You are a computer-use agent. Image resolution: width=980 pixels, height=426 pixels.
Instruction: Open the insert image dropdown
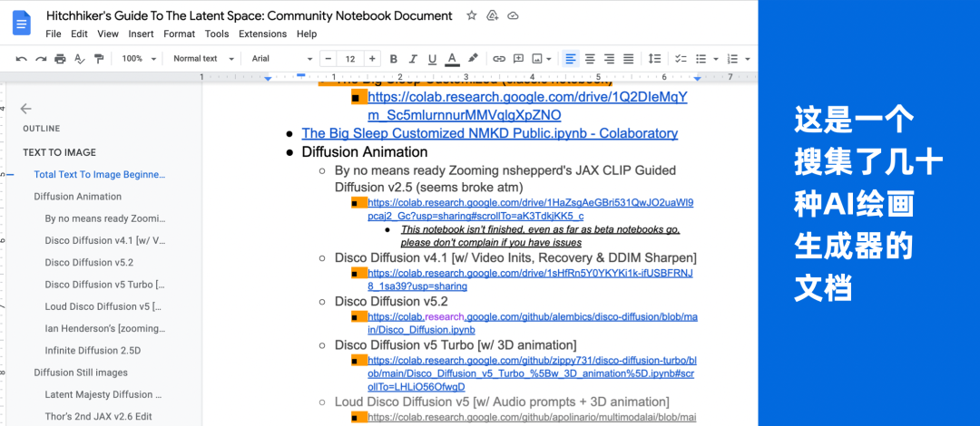point(541,59)
